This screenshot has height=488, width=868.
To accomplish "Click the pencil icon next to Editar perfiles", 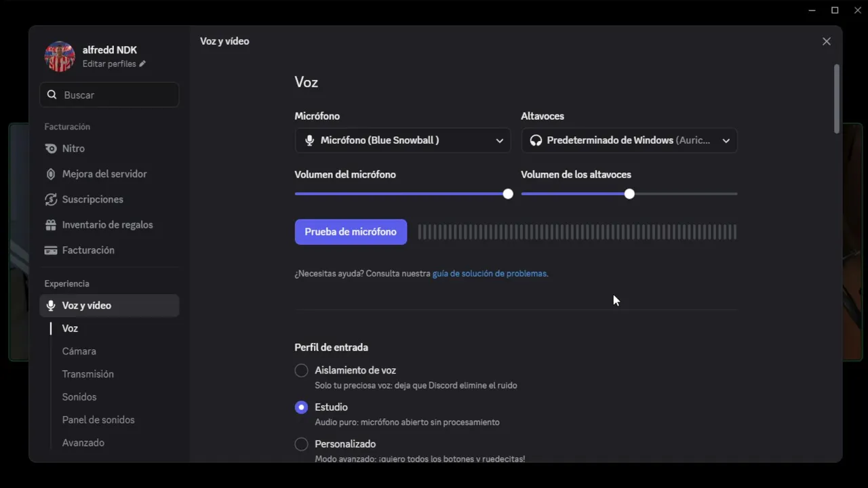I will pyautogui.click(x=142, y=64).
